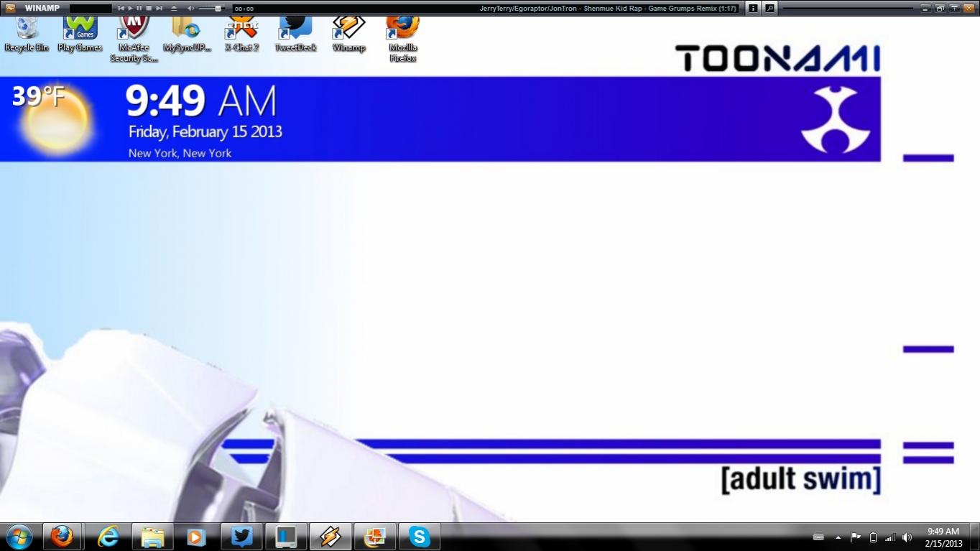Click Friday, February 15 2013 date

(x=205, y=132)
